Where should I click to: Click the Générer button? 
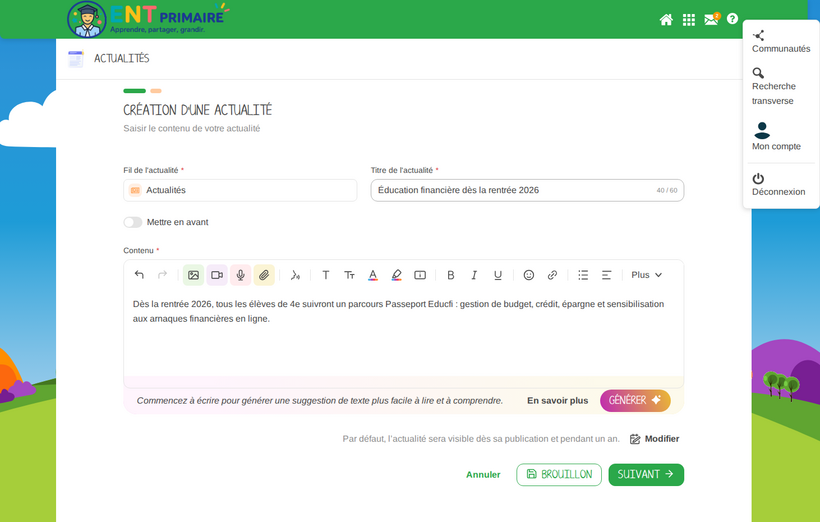(635, 401)
